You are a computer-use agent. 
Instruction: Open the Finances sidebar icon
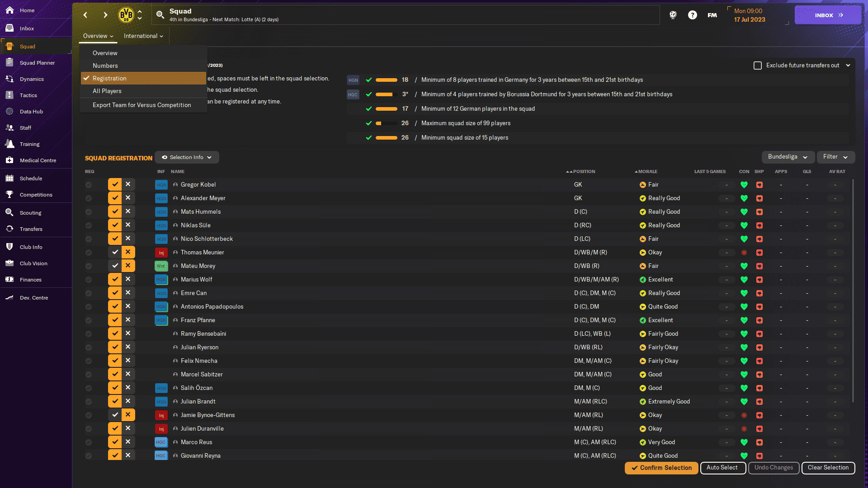[x=9, y=279]
